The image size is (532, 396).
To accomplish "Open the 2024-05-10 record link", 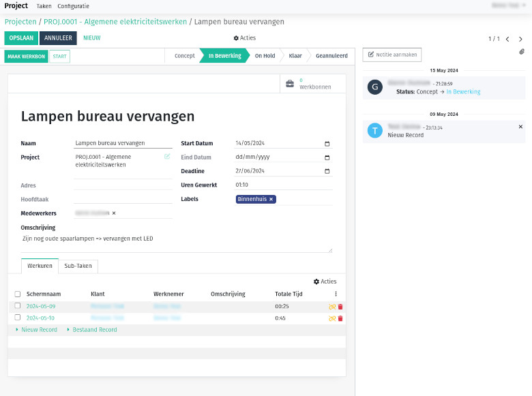I will pos(40,318).
